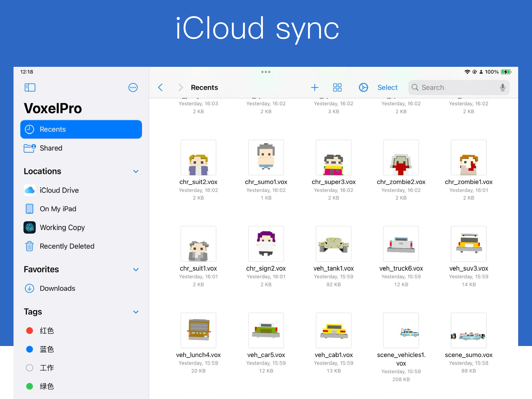Click the Shared folder icon
The width and height of the screenshot is (532, 399).
click(x=30, y=148)
